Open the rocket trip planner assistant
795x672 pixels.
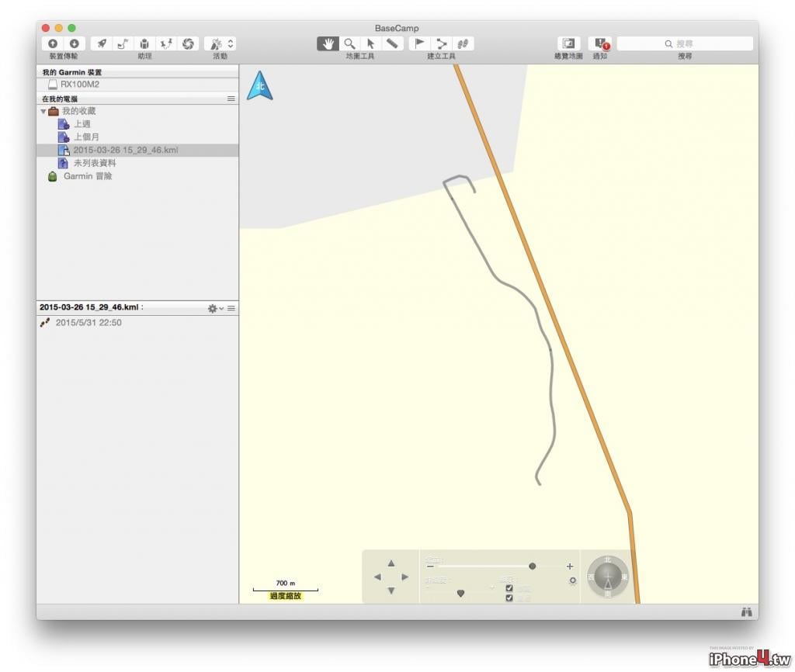tap(102, 43)
